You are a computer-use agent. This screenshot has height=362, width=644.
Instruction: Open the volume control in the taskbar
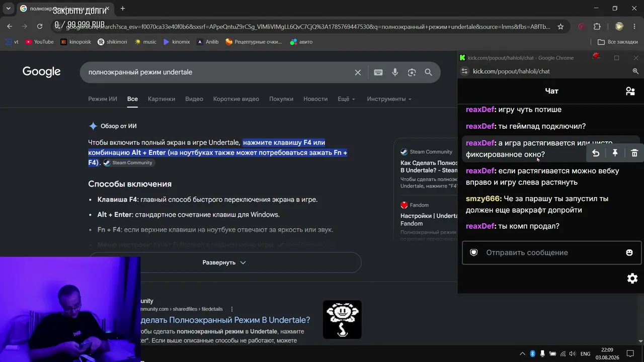point(573,353)
